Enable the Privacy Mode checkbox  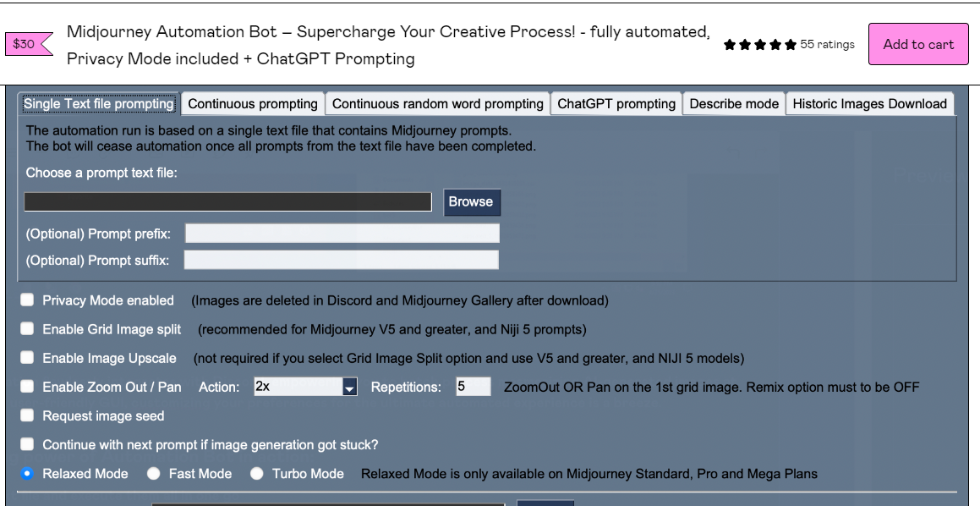click(27, 300)
